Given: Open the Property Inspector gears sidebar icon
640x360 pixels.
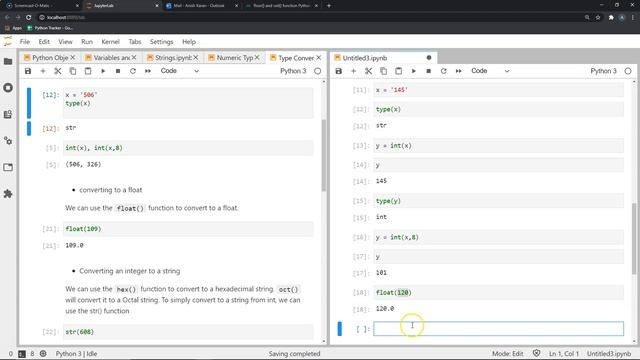Looking at the screenshot, I should pyautogui.click(x=8, y=141).
